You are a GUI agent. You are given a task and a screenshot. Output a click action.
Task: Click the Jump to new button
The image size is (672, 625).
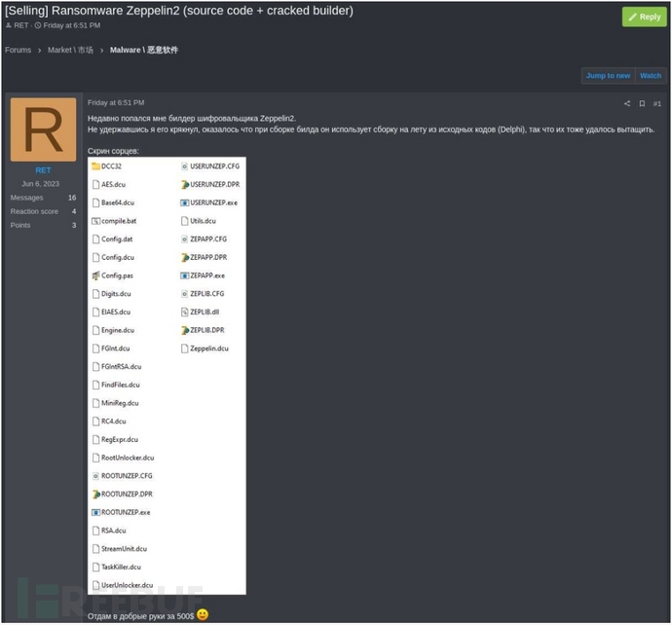tap(608, 75)
